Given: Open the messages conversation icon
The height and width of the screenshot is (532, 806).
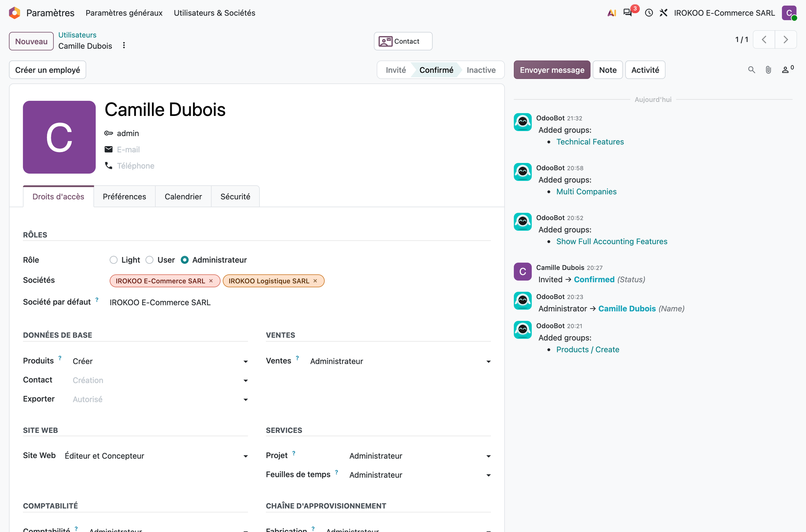Looking at the screenshot, I should tap(628, 13).
